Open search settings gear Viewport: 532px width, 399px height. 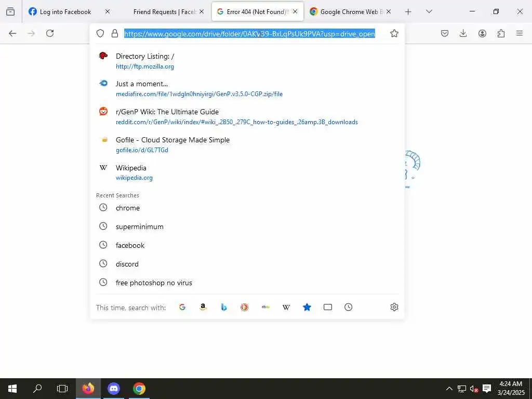click(x=394, y=307)
